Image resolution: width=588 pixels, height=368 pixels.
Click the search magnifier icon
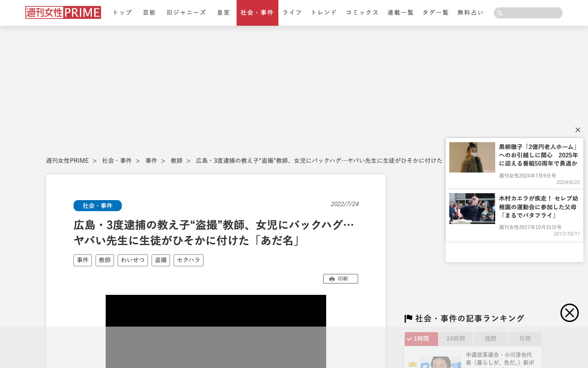(x=500, y=13)
